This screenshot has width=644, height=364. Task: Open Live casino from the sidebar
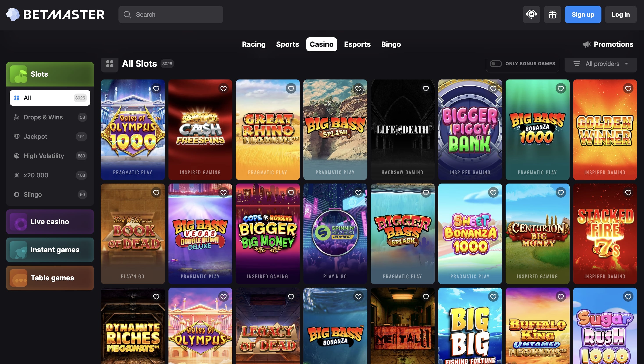(x=50, y=222)
